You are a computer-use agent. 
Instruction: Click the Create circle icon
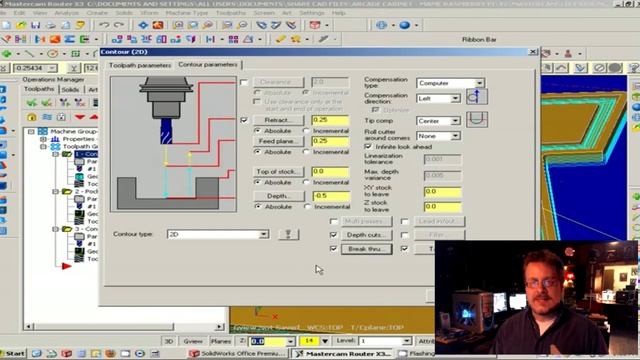pyautogui.click(x=52, y=53)
